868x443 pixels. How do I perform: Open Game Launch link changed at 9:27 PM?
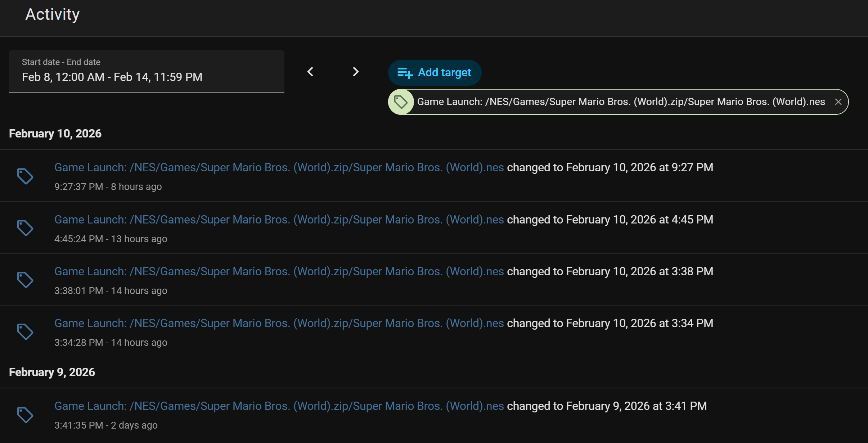[279, 167]
